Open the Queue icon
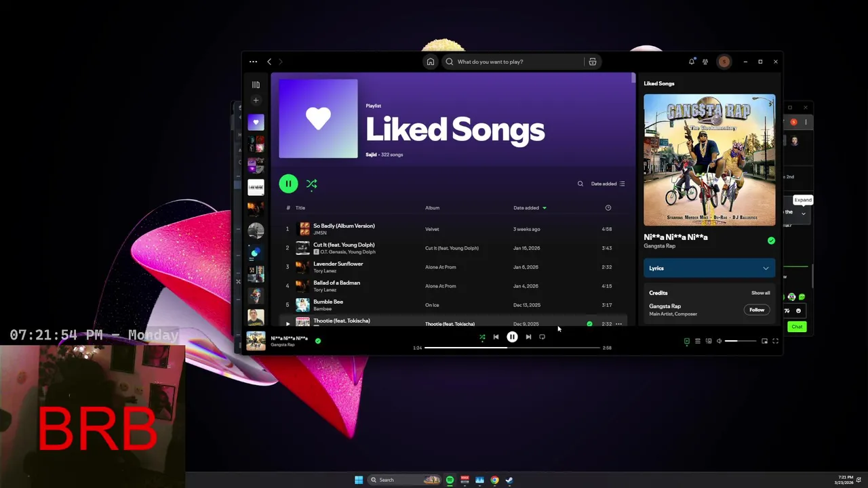This screenshot has height=488, width=868. coord(697,341)
